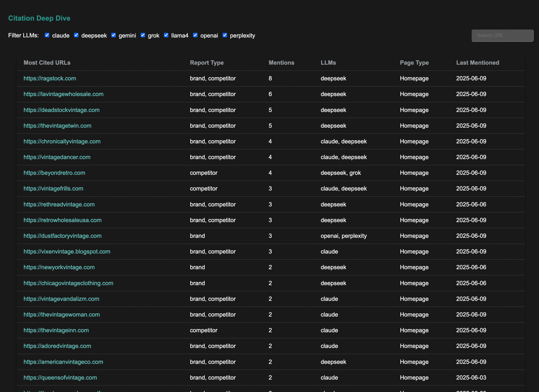Uncheck the claude LLM filter checkbox
Viewport: 539px width, 392px height.
click(47, 35)
